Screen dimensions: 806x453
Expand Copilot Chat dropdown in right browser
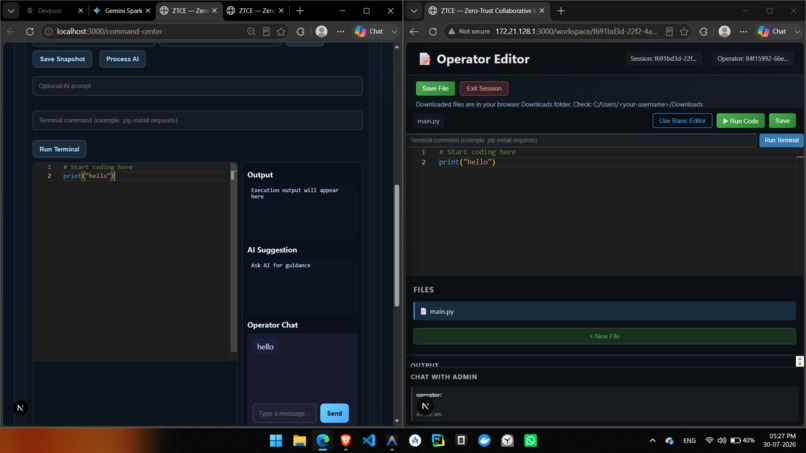tap(797, 31)
